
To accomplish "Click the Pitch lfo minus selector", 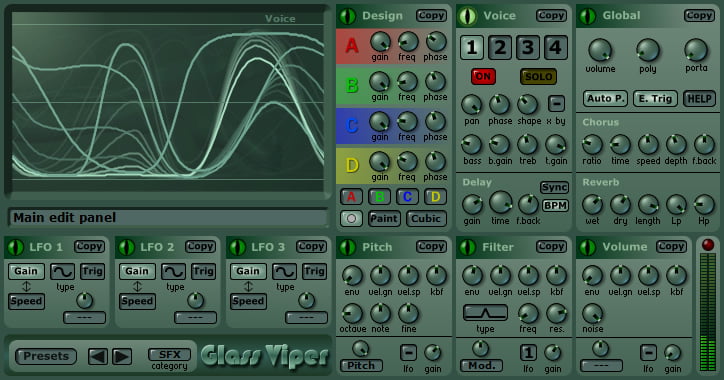I will coord(408,353).
